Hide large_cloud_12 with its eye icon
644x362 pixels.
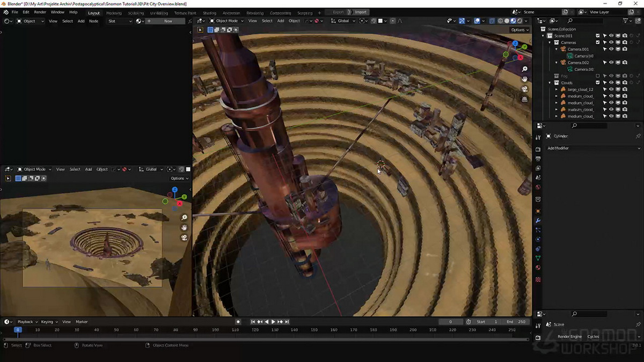[611, 90]
